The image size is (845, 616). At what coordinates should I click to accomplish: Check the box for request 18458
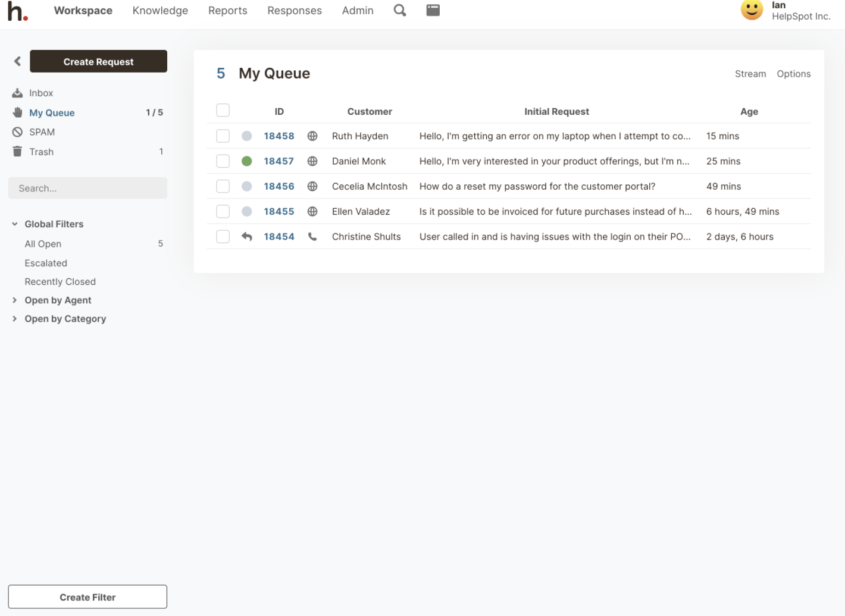[223, 136]
